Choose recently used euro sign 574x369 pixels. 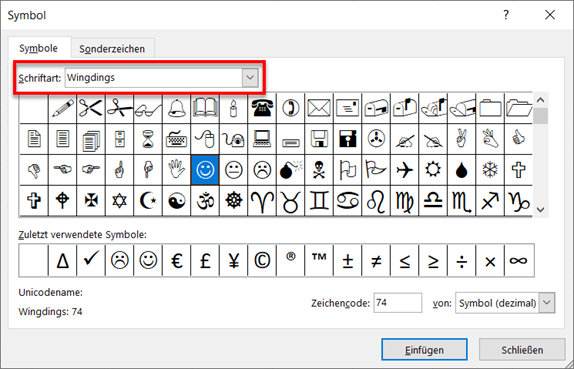point(176,261)
